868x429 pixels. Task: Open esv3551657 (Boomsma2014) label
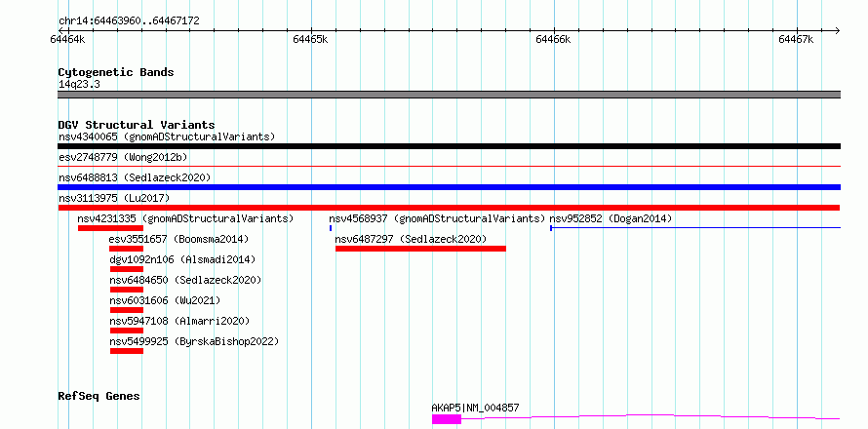point(178,239)
